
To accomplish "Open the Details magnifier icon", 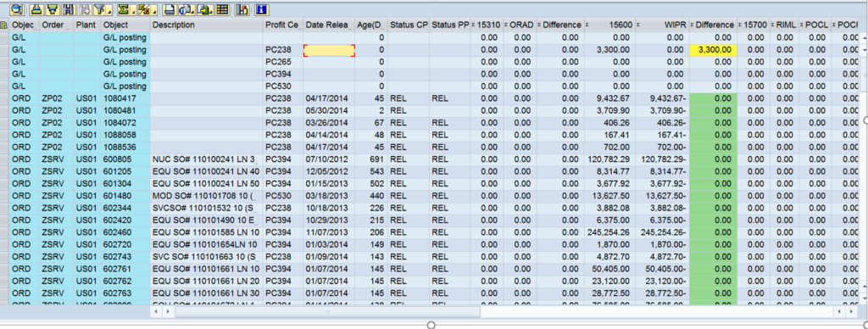I will pyautogui.click(x=17, y=9).
